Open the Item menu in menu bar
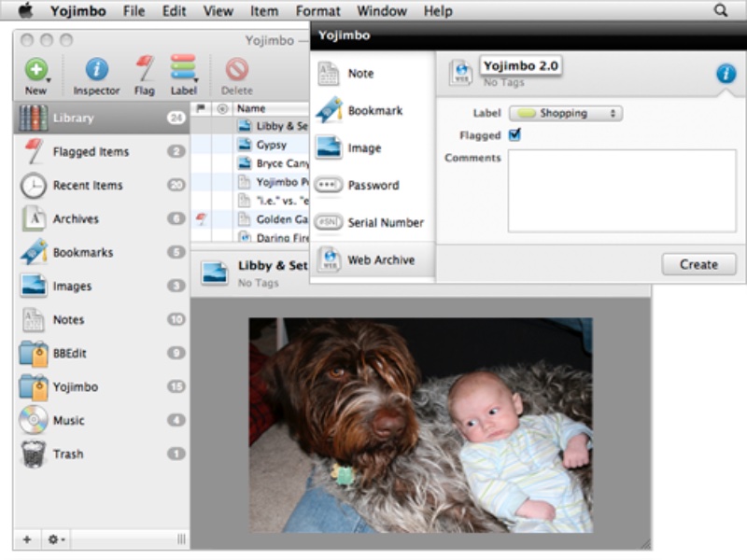 tap(265, 11)
